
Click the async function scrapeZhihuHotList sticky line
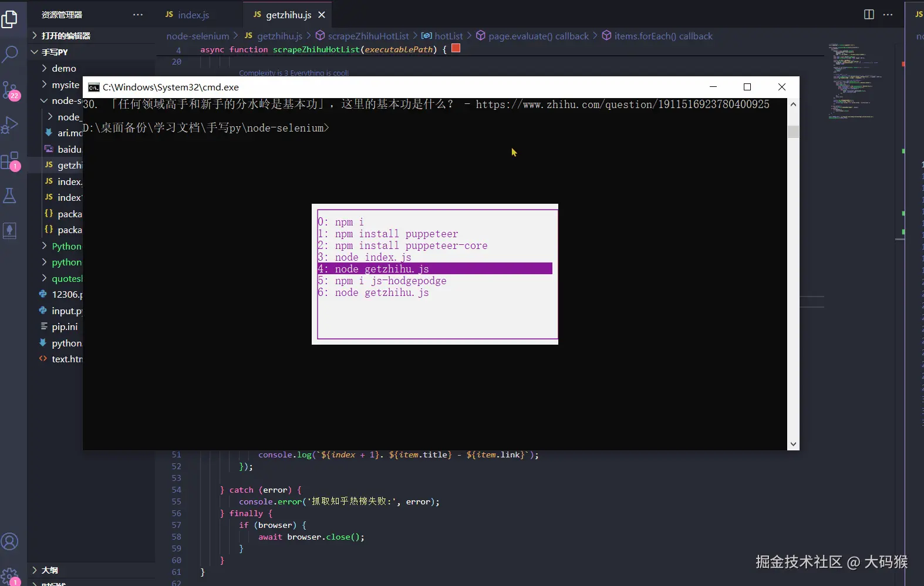point(323,50)
